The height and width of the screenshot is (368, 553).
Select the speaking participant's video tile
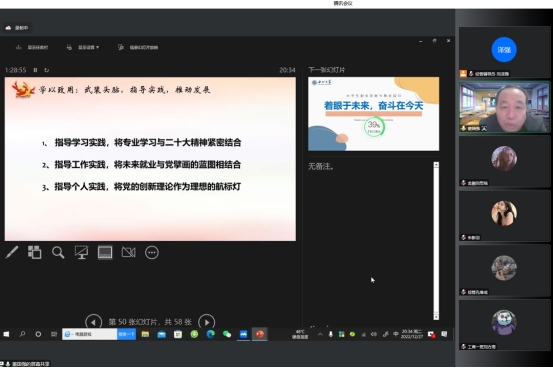[504, 107]
